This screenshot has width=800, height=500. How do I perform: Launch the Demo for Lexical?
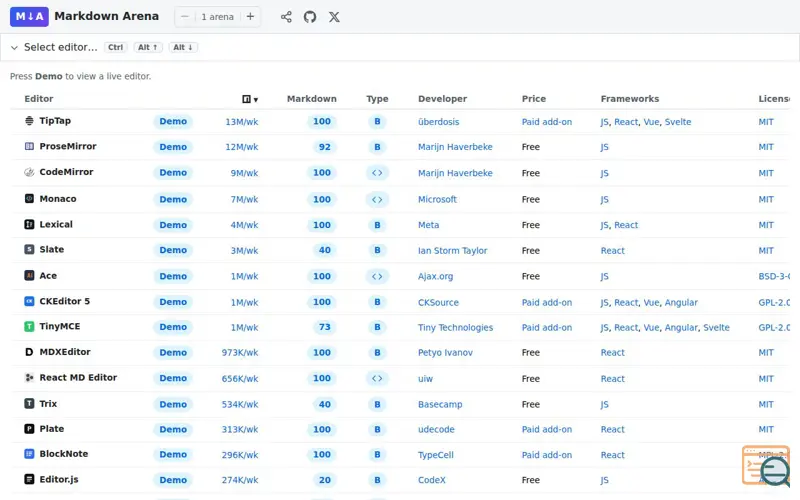point(173,225)
